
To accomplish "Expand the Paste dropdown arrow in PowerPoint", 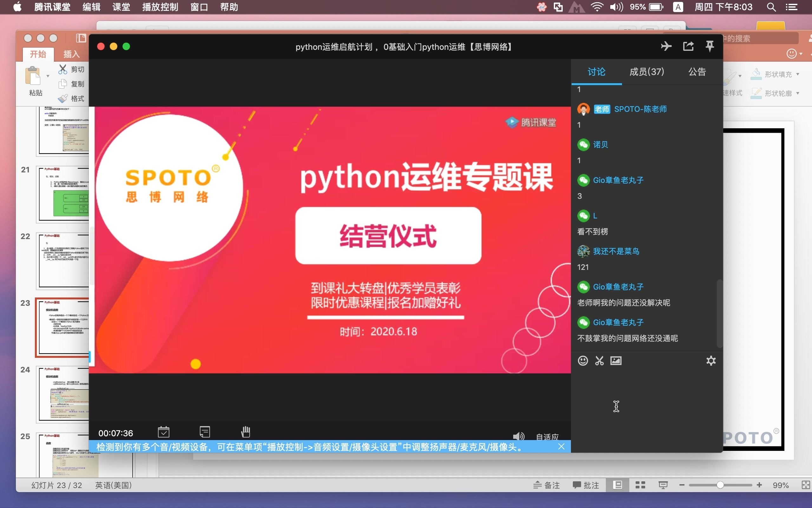I will pyautogui.click(x=48, y=76).
